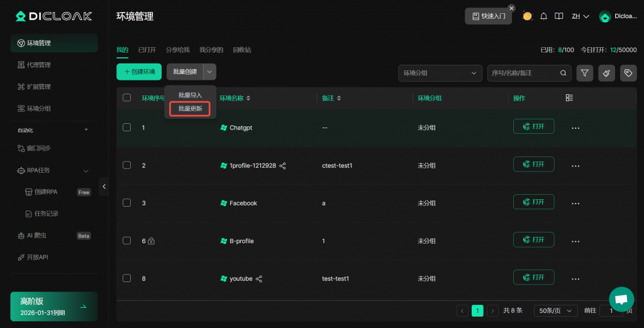
Task: Open the live chat bubble
Action: tap(621, 299)
